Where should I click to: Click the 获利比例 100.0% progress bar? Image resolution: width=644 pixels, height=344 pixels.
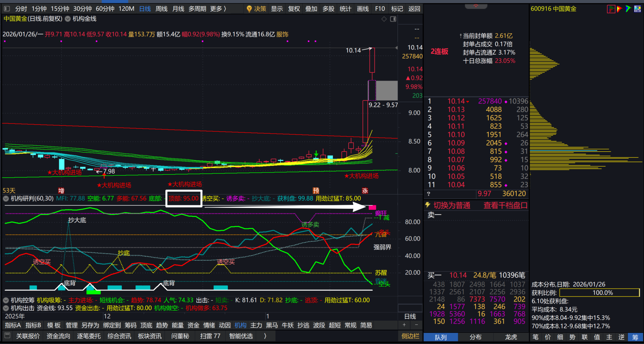(600, 293)
